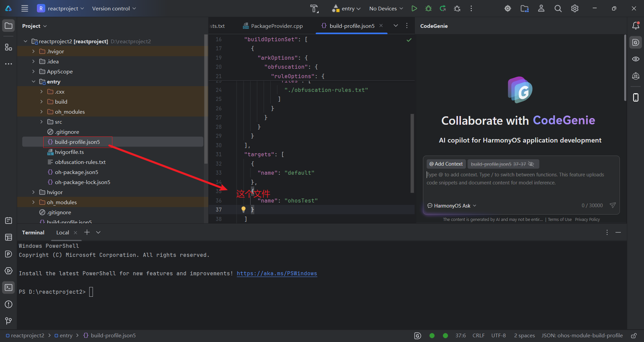Open HarmonyOS Ask mode dropdown

(x=452, y=206)
